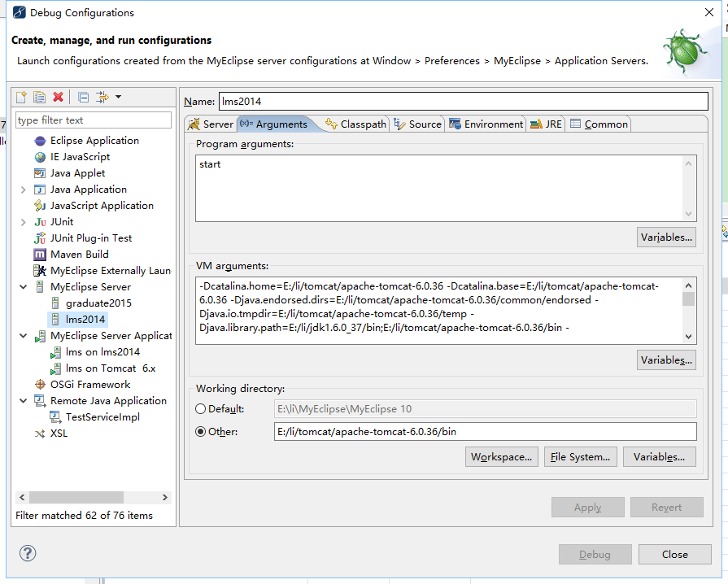This screenshot has width=728, height=584.
Task: Click the Apply button
Action: click(x=588, y=507)
